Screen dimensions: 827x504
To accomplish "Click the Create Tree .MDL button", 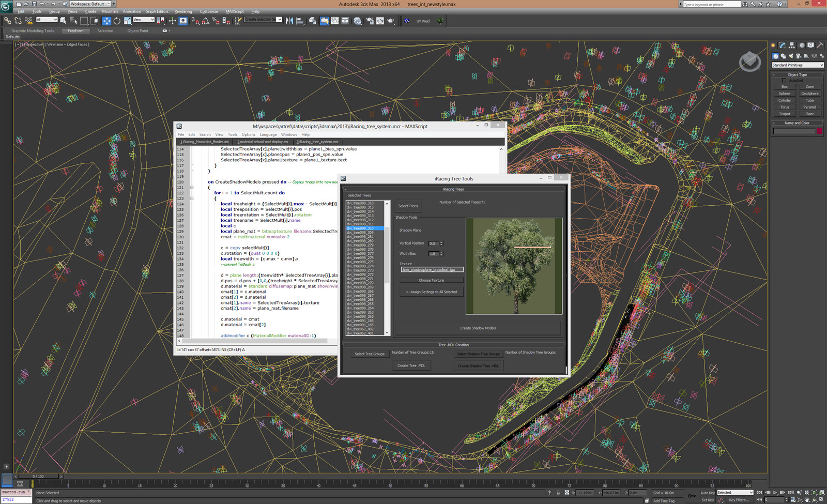I will pos(411,365).
